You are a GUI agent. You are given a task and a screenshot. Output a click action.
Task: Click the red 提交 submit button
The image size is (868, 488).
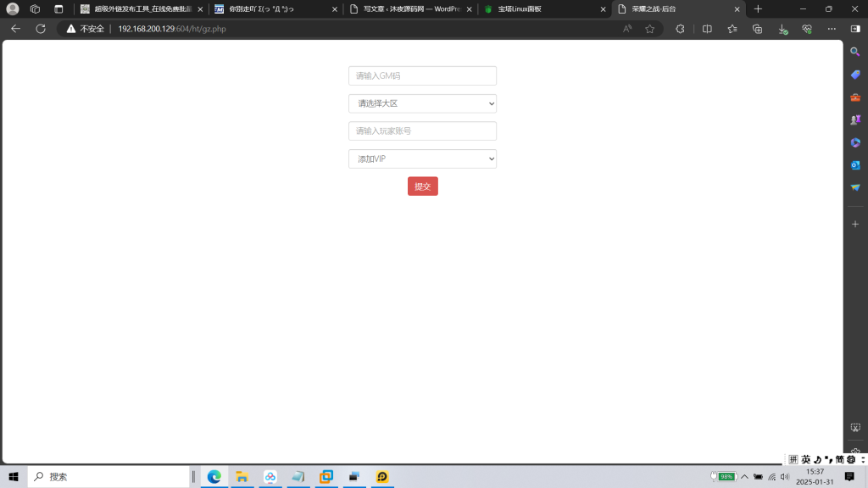(422, 186)
